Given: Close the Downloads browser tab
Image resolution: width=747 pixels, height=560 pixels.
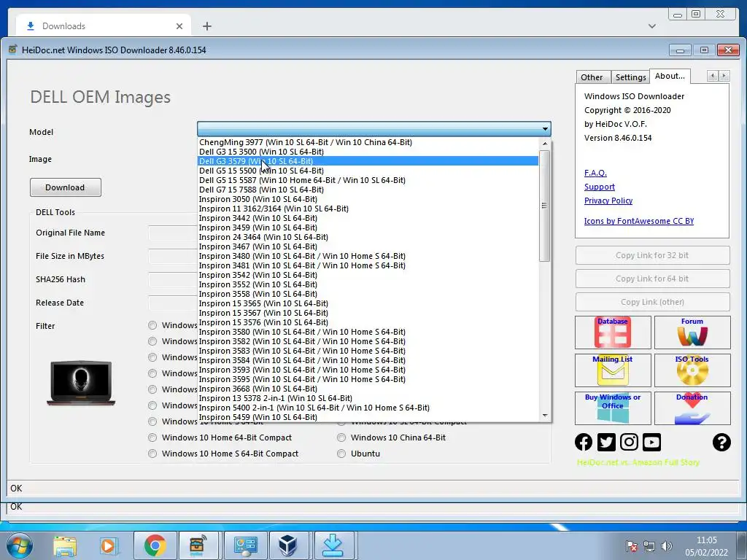Looking at the screenshot, I should click(179, 26).
